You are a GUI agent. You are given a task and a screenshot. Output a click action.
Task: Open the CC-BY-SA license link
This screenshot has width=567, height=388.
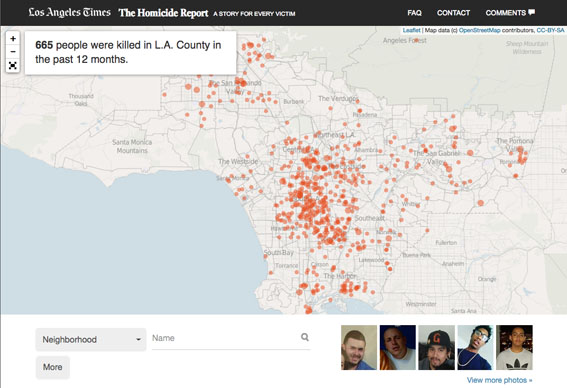[550, 30]
